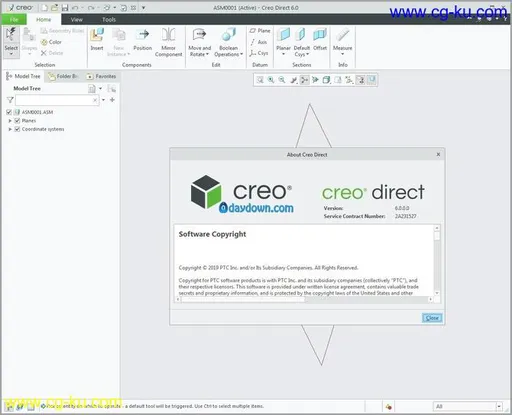This screenshot has width=512, height=415.
Task: Activate the Select tool icon
Action: coord(11,35)
